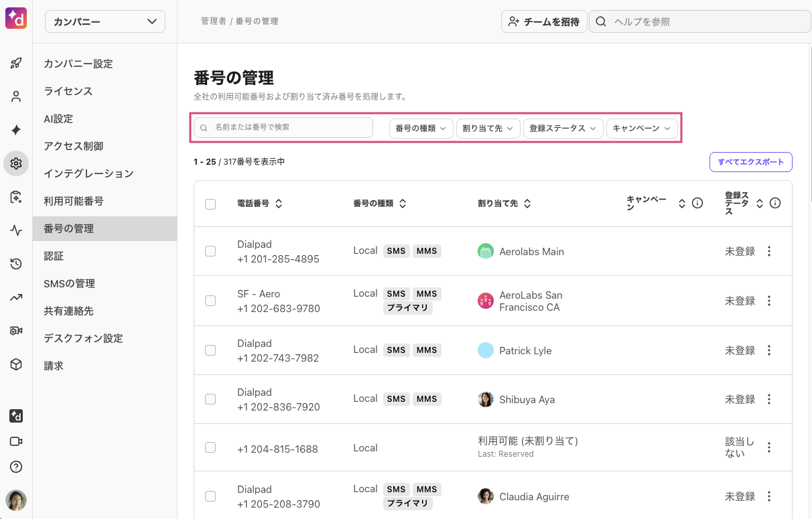Toggle the select-all checkbox in table header
This screenshot has height=519, width=812.
[210, 204]
